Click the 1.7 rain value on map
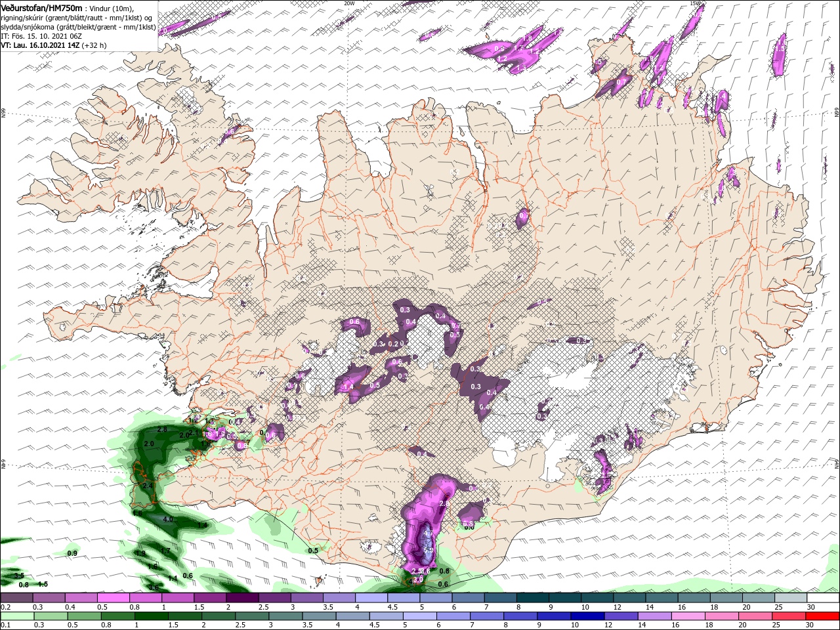This screenshot has height=630, width=840. point(165,551)
